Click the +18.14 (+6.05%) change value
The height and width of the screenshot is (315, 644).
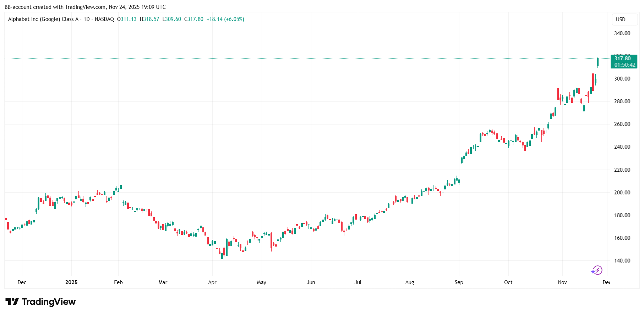tap(225, 19)
